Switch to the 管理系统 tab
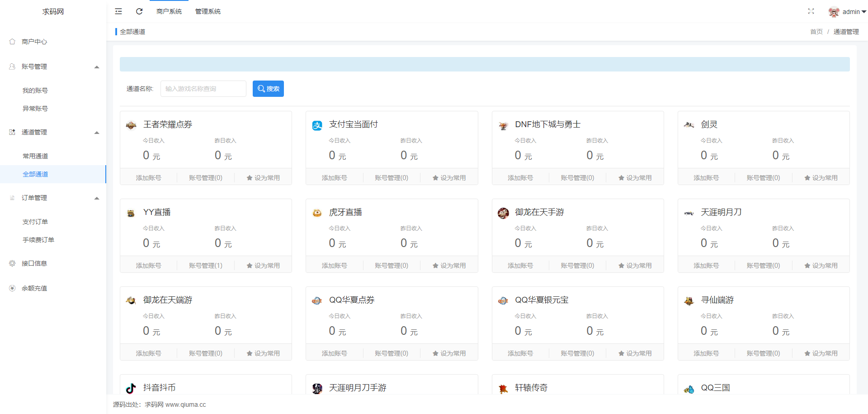Screen dimensions: 868x414 click(x=208, y=11)
